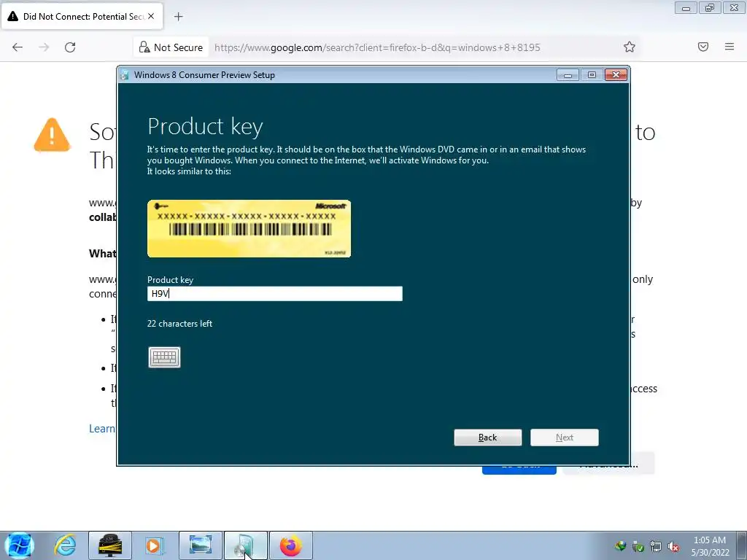This screenshot has width=747, height=560.
Task: Click the 22 characters left text
Action: (179, 324)
